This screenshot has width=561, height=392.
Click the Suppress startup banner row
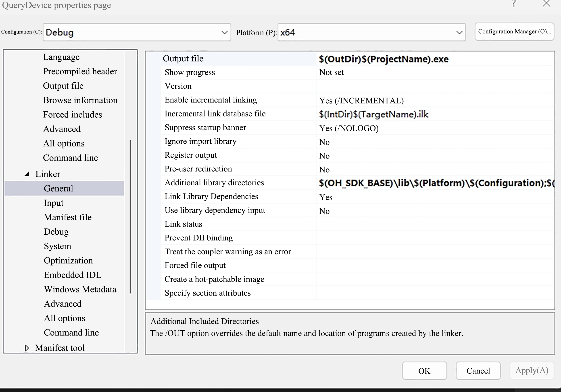pyautogui.click(x=205, y=127)
